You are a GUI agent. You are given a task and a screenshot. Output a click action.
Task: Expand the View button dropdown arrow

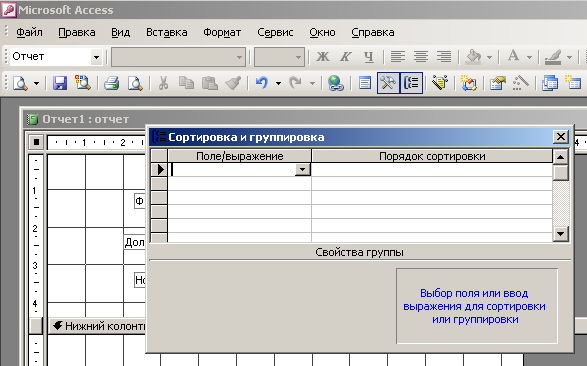(x=36, y=83)
